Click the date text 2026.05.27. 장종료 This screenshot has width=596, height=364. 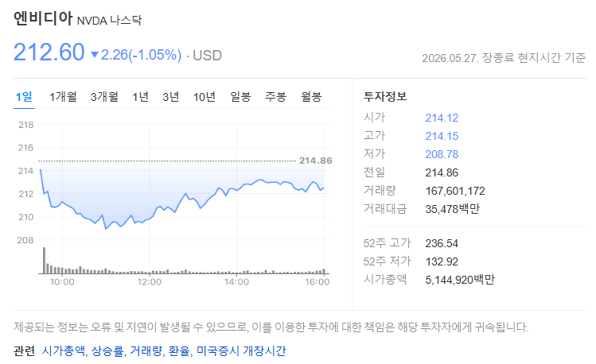coord(468,58)
